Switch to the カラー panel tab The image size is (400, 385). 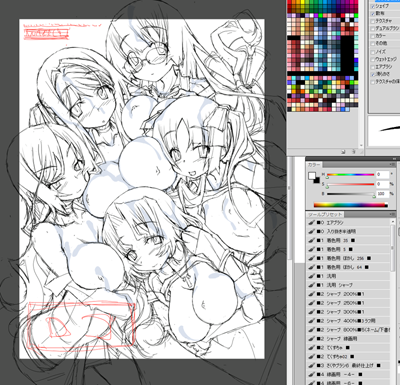(x=314, y=165)
